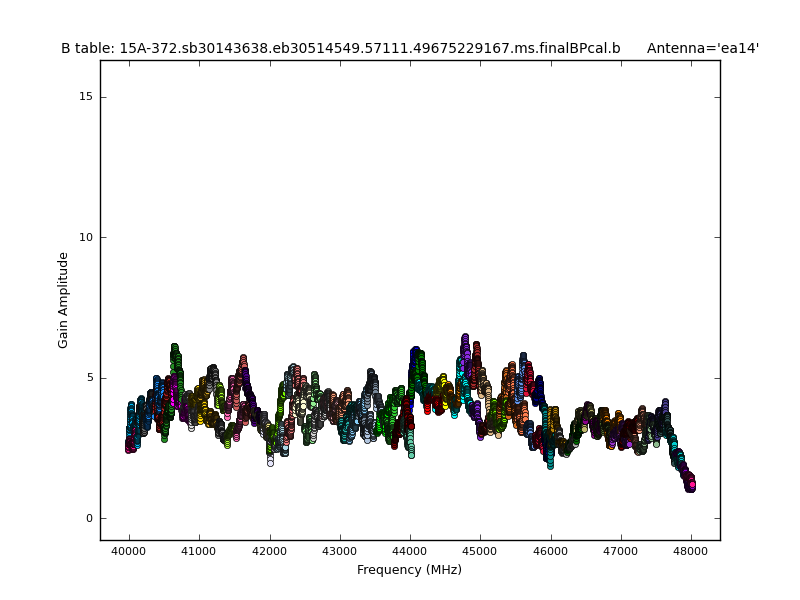Click the 15 y-axis tick label
800x600 pixels.
click(x=86, y=97)
